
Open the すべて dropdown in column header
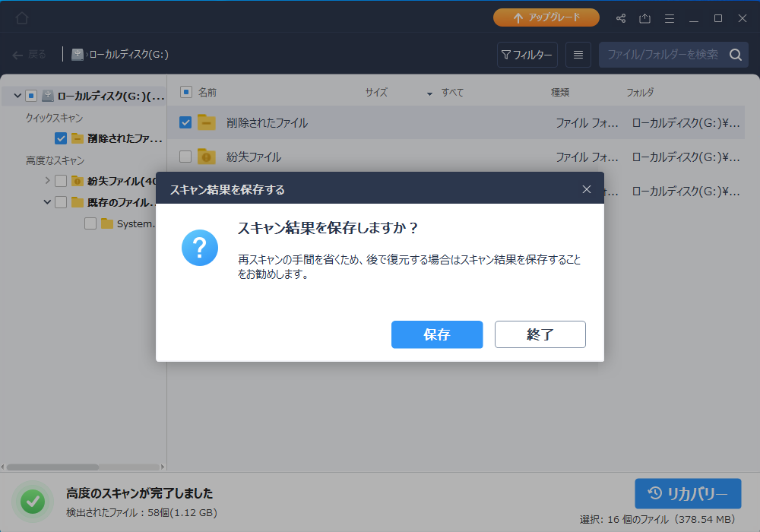click(x=429, y=93)
